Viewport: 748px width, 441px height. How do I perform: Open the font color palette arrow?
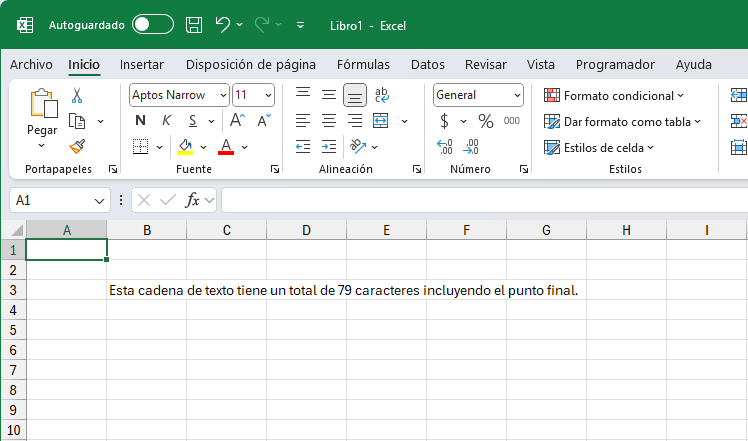click(245, 147)
